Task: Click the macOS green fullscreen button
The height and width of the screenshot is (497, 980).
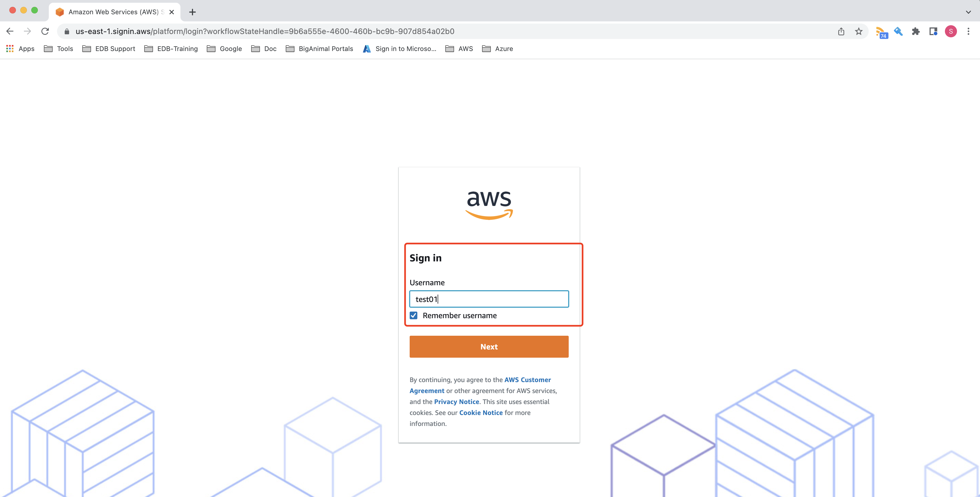Action: pos(35,10)
